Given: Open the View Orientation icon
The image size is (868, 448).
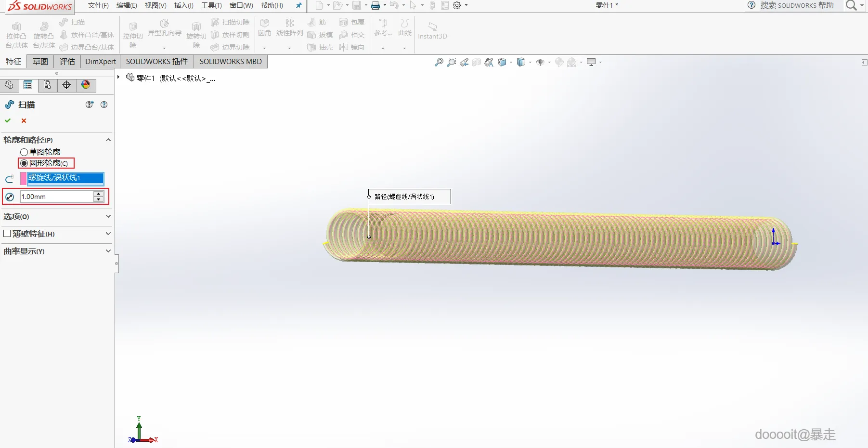Looking at the screenshot, I should [x=502, y=62].
